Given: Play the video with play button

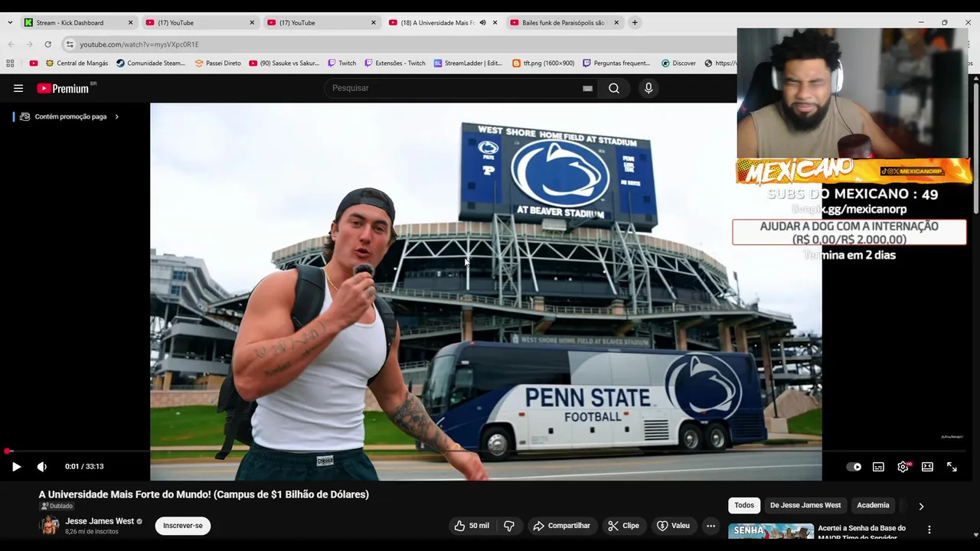Looking at the screenshot, I should point(16,467).
